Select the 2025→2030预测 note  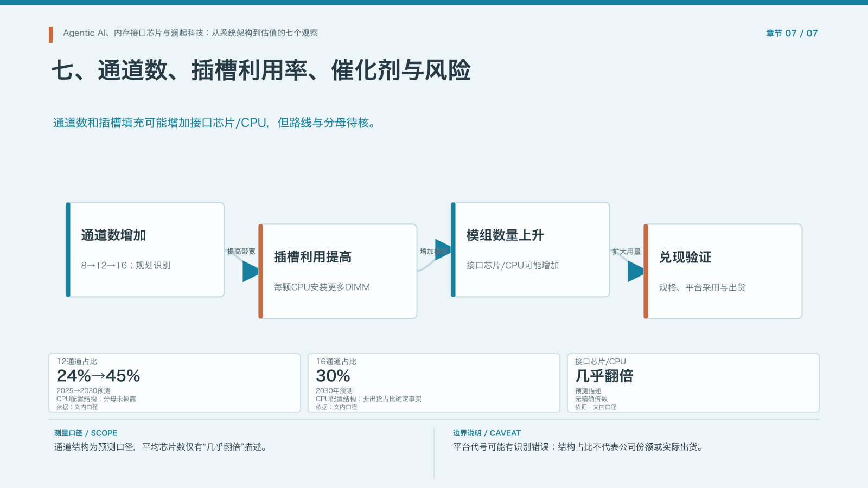click(x=83, y=390)
